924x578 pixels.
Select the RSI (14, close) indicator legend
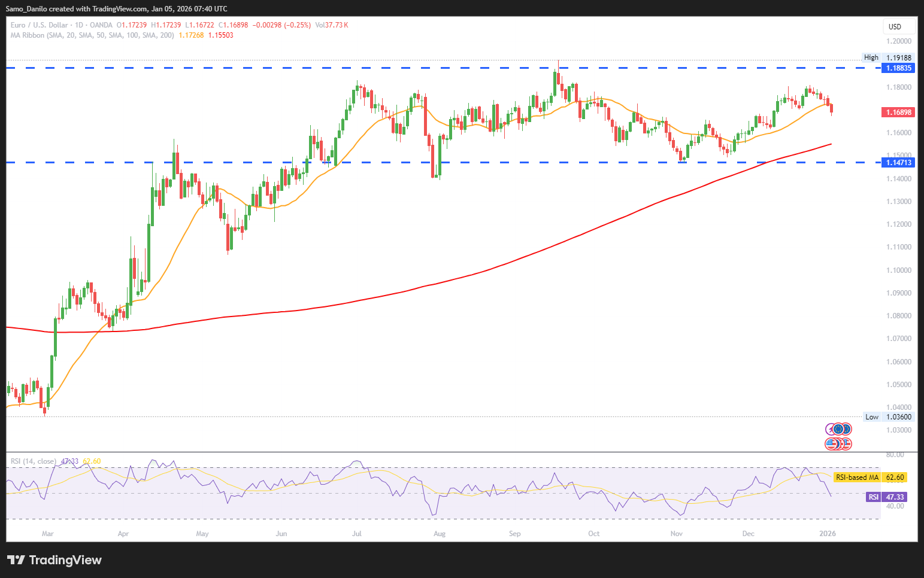tap(34, 461)
